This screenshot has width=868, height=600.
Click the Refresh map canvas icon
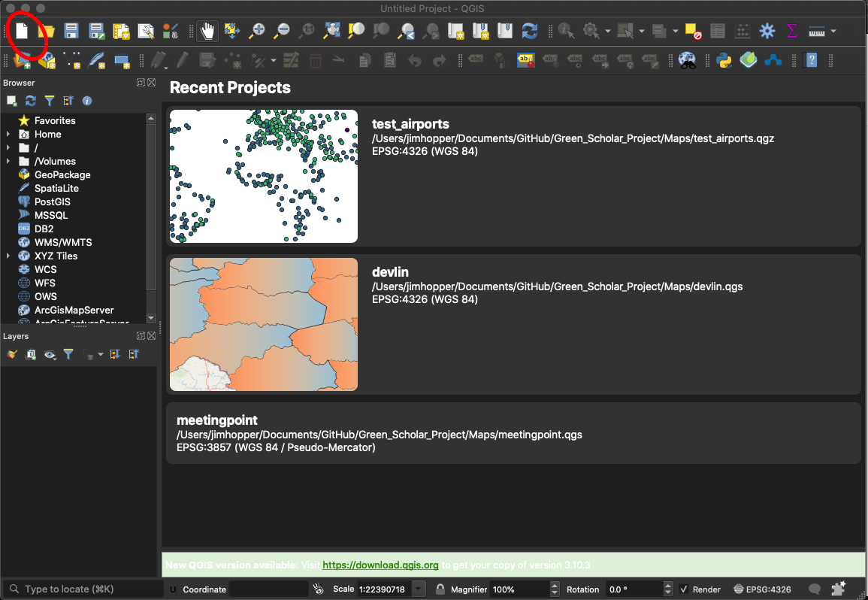click(x=530, y=31)
